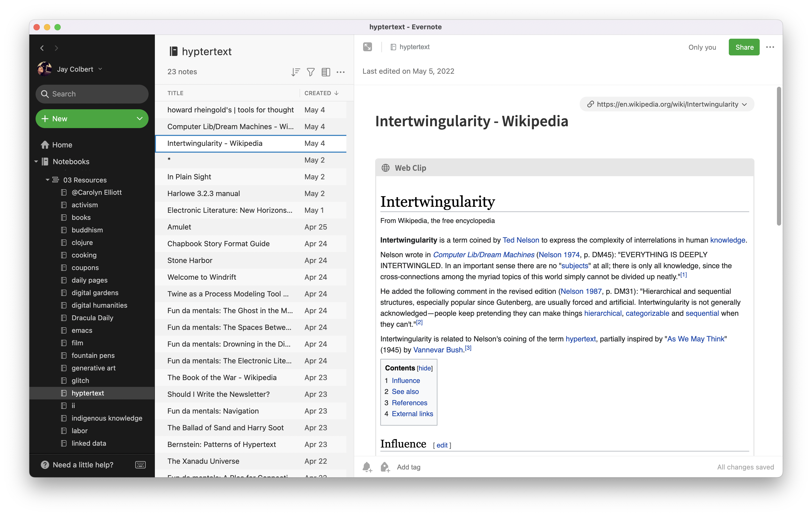This screenshot has height=516, width=812.
Task: Click the bell reminder icon at bottom
Action: [x=367, y=467]
